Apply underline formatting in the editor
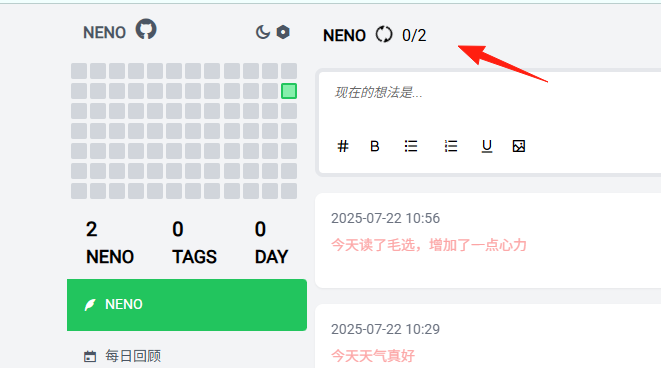The width and height of the screenshot is (661, 368). (x=487, y=146)
